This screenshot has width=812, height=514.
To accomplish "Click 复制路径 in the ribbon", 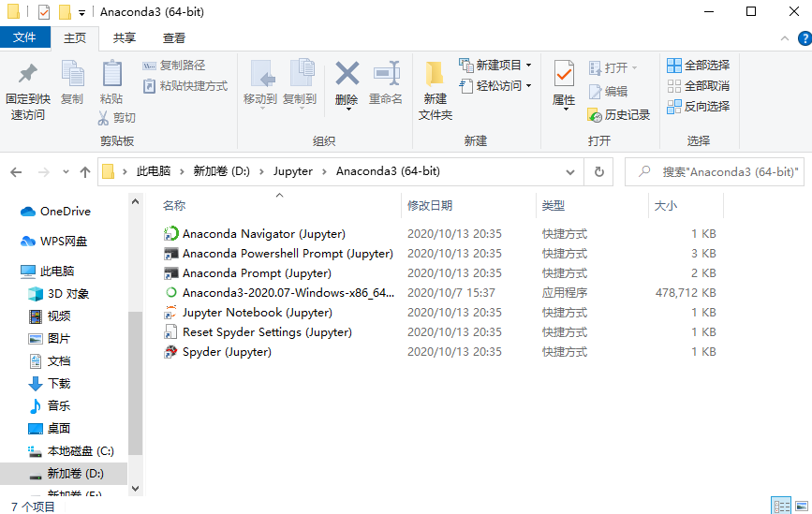I will pos(174,66).
